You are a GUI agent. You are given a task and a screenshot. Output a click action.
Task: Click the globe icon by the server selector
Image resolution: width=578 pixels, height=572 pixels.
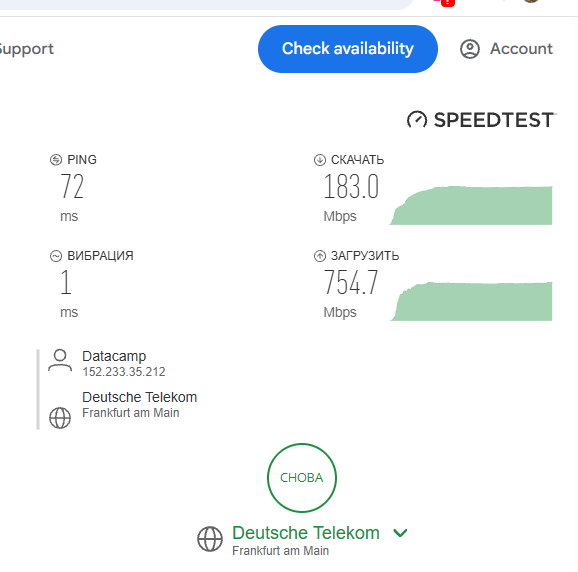[x=210, y=539]
